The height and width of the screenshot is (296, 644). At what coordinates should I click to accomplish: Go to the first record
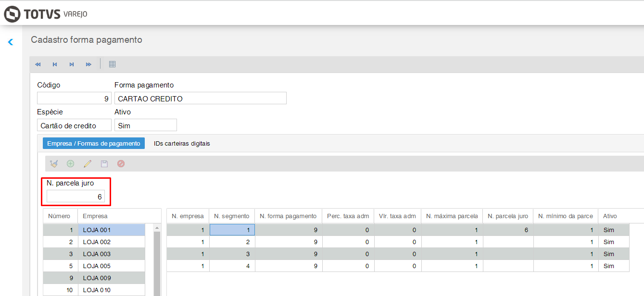[x=38, y=64]
